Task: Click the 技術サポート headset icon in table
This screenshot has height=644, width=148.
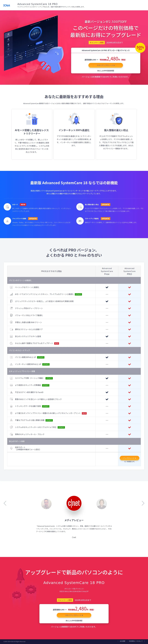Action: (11, 448)
